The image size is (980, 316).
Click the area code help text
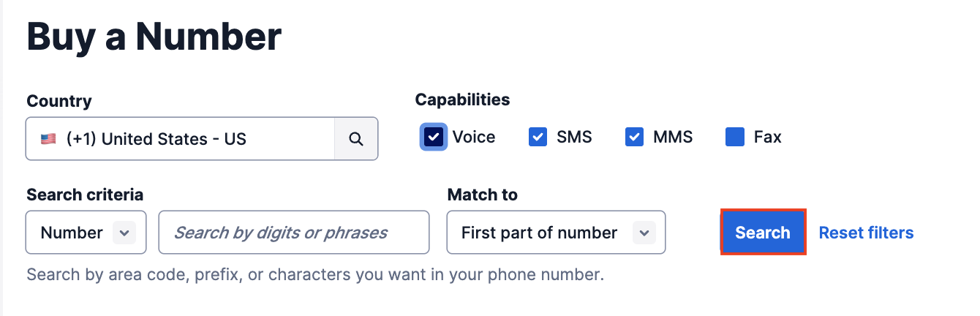[315, 276]
